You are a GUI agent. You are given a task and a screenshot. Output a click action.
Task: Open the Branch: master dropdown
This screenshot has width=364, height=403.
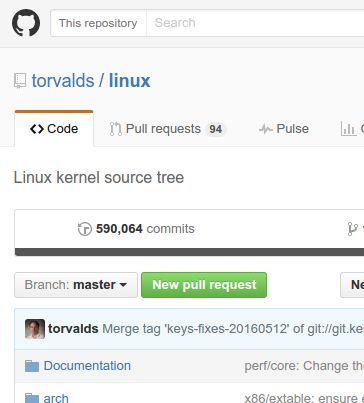point(76,285)
